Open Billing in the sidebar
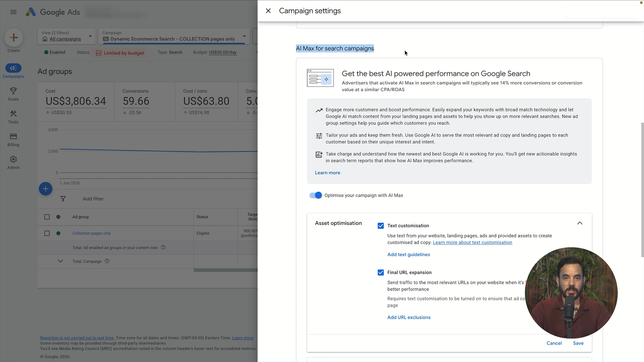This screenshot has height=362, width=644. (13, 140)
